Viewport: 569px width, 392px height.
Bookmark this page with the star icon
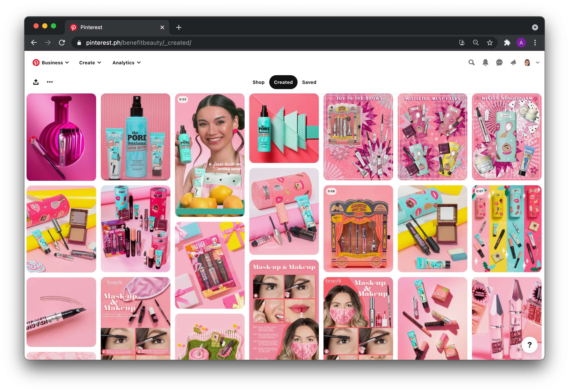pos(490,43)
